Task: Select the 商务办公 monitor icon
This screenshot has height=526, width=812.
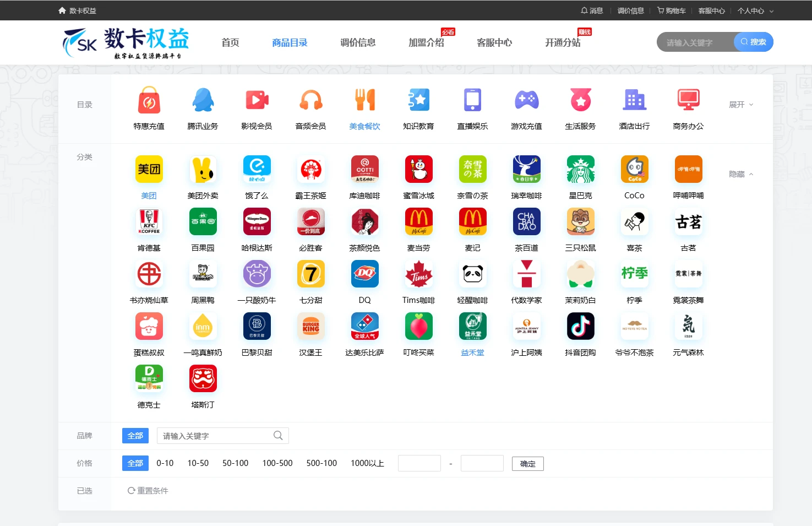Action: coord(689,100)
